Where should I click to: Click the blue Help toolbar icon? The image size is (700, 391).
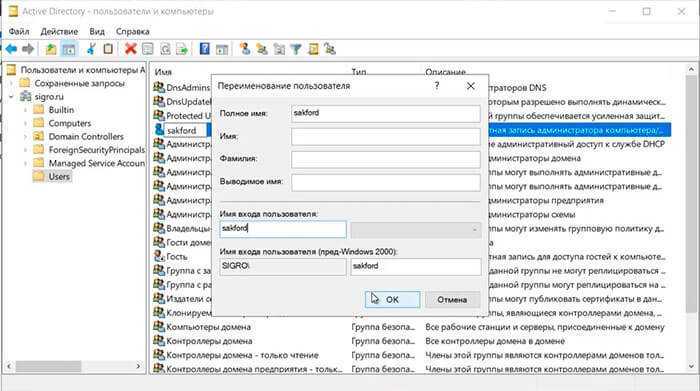point(204,49)
